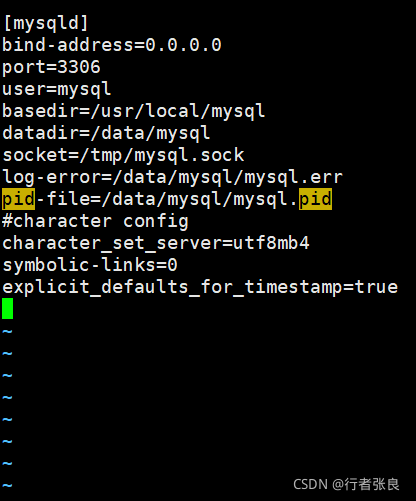Image resolution: width=416 pixels, height=501 pixels.
Task: Click the CSDN watermark text
Action: point(346,484)
